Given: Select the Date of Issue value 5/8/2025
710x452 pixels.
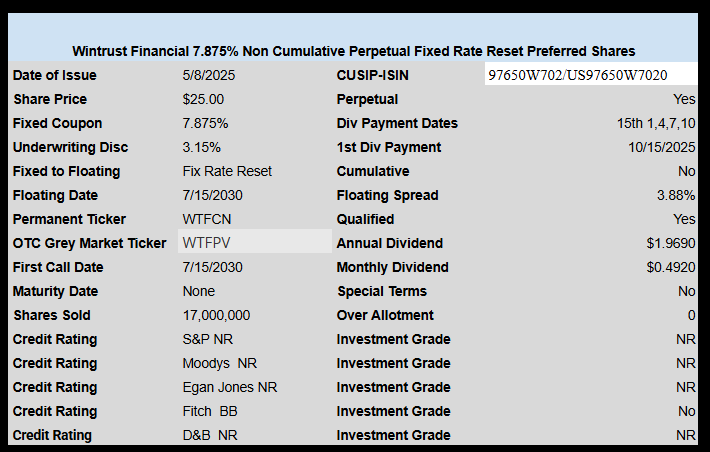Looking at the screenshot, I should (209, 75).
